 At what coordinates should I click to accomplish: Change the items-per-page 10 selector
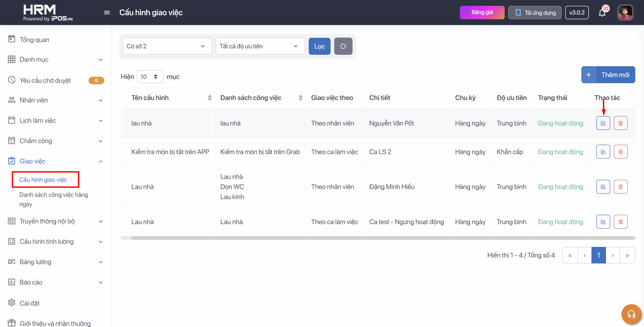149,77
